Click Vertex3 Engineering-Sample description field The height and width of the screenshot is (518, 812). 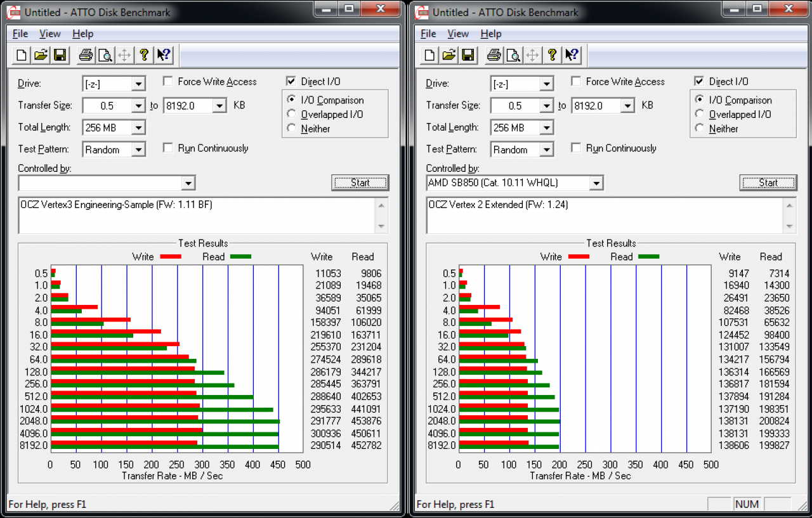point(198,216)
